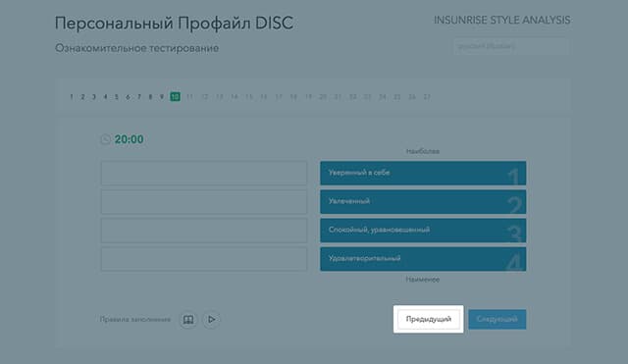Jump to question 1 in pagination
This screenshot has height=364, width=628.
pyautogui.click(x=72, y=97)
